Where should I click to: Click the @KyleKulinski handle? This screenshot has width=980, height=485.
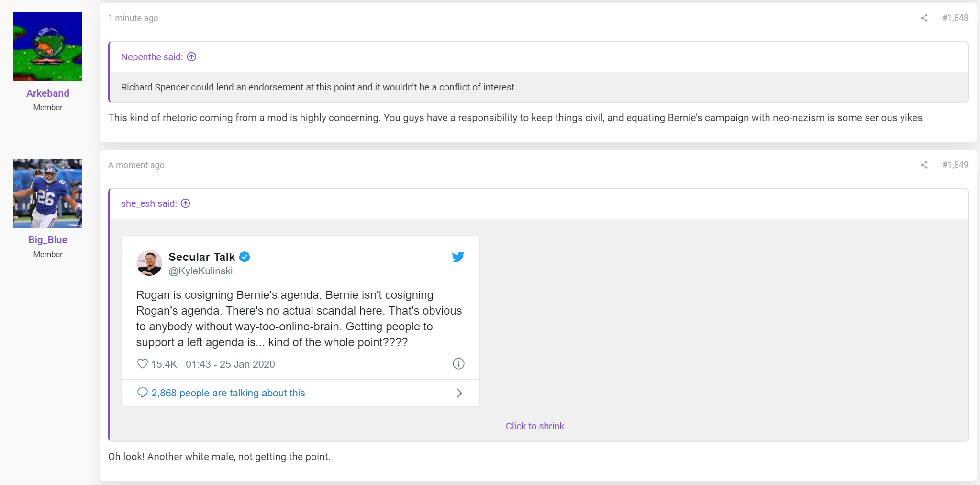click(x=200, y=271)
